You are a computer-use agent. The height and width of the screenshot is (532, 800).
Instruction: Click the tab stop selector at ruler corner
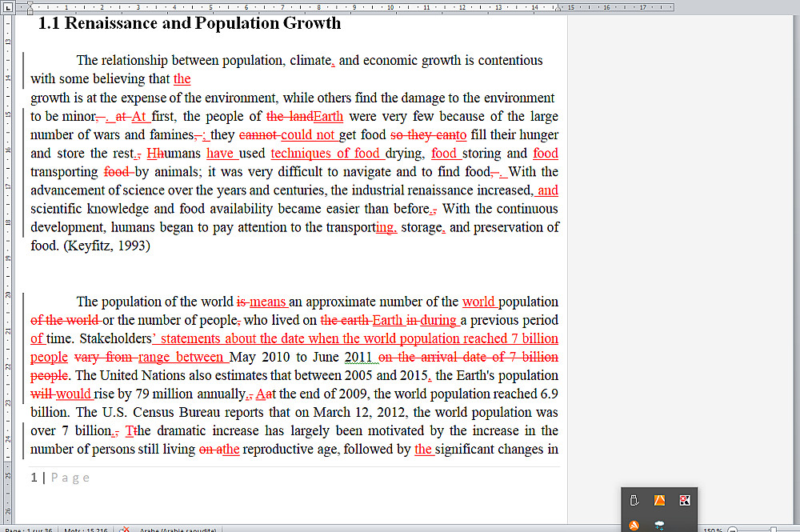coord(8,8)
